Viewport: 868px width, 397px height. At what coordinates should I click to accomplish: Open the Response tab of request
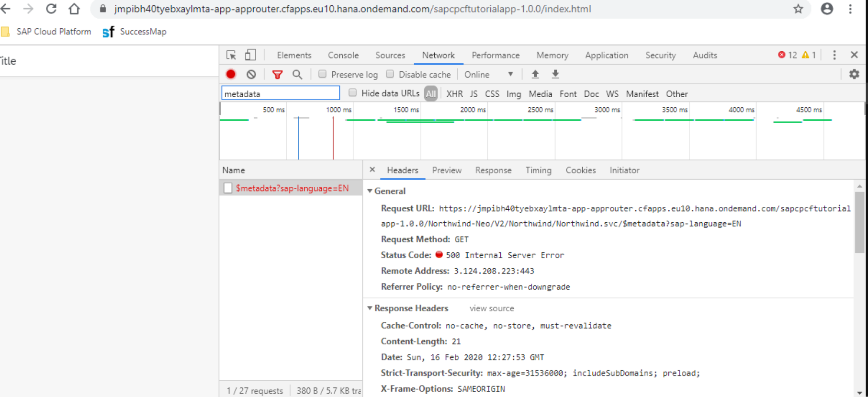[x=493, y=170]
